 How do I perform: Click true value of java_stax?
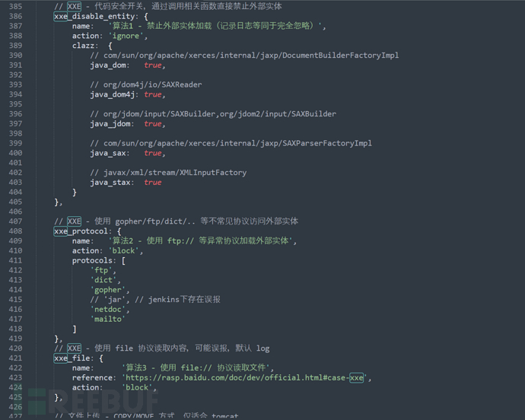point(153,183)
